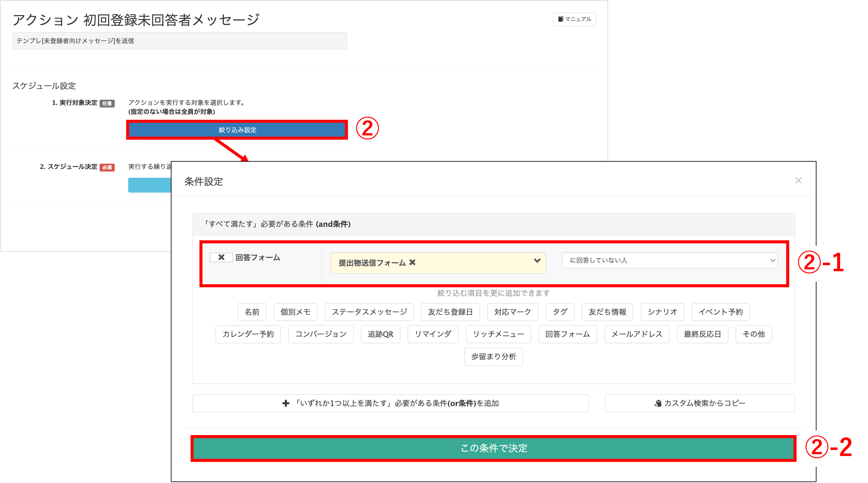This screenshot has height=483, width=868.
Task: Add the 個別メモ filter item
Action: pyautogui.click(x=295, y=312)
